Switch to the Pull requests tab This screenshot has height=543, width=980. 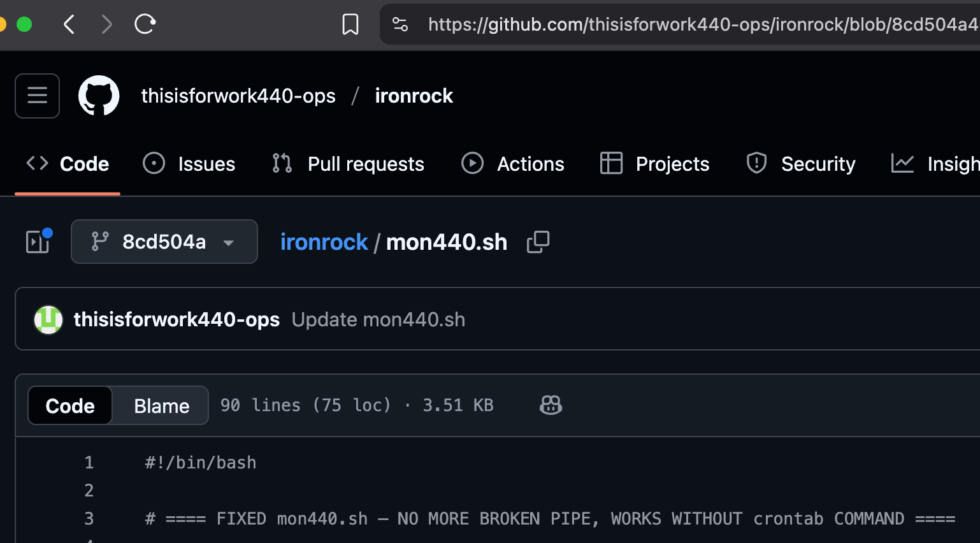(x=348, y=164)
